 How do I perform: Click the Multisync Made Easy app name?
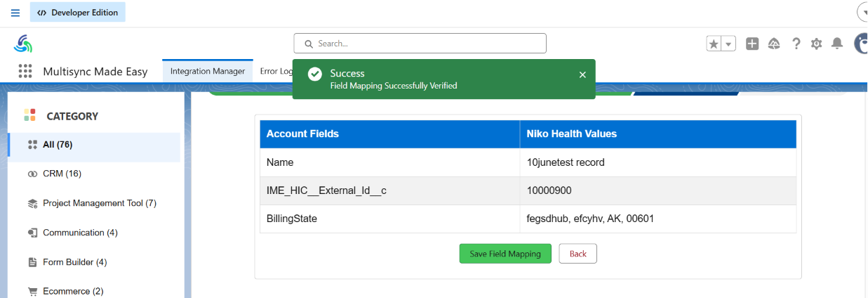(95, 72)
